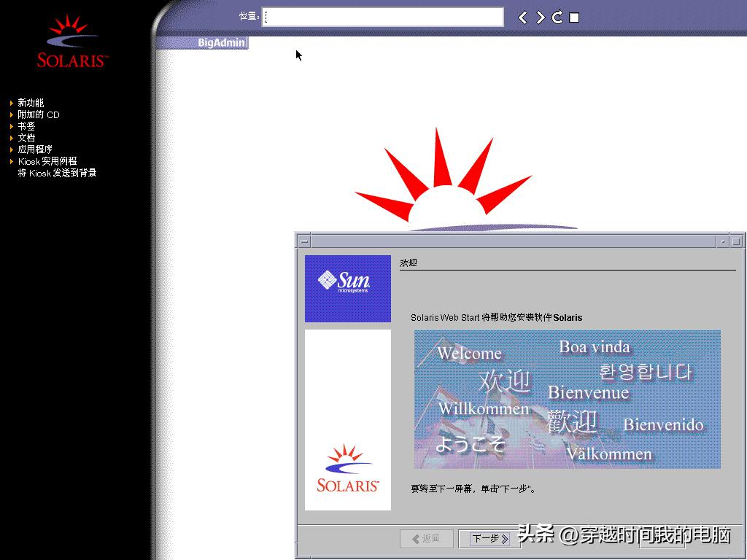
Task: Minimize the installer window with dot button
Action: (x=723, y=241)
